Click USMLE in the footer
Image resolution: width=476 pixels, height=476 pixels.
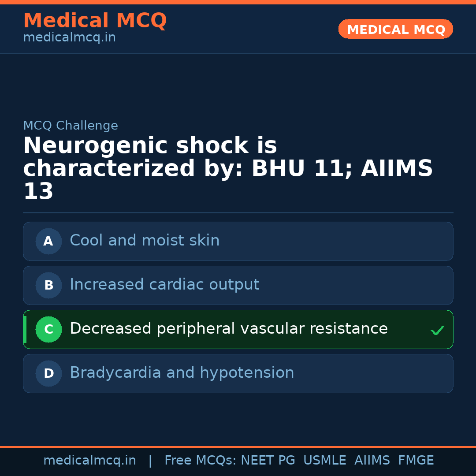coord(324,461)
